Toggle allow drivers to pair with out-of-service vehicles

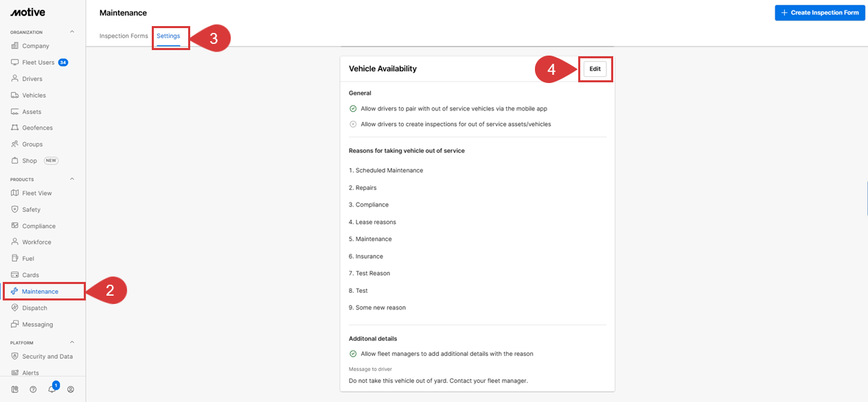tap(353, 108)
